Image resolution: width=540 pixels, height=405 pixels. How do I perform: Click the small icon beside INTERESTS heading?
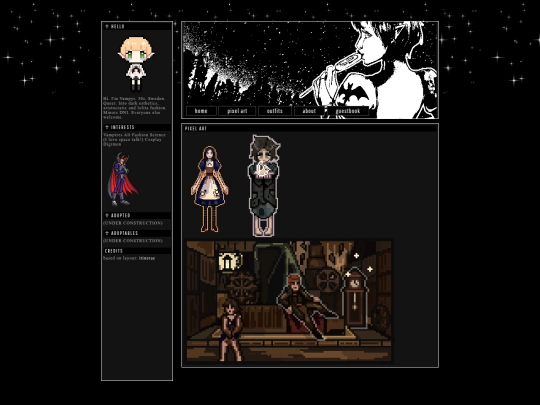tap(107, 127)
